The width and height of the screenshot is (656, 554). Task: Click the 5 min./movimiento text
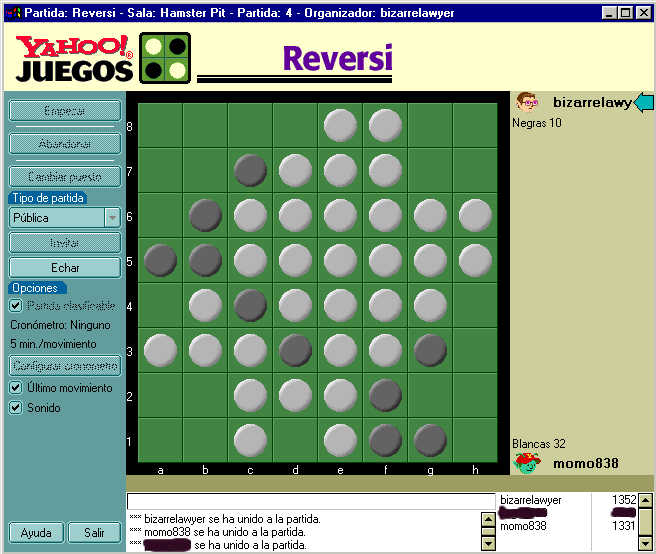pyautogui.click(x=53, y=344)
